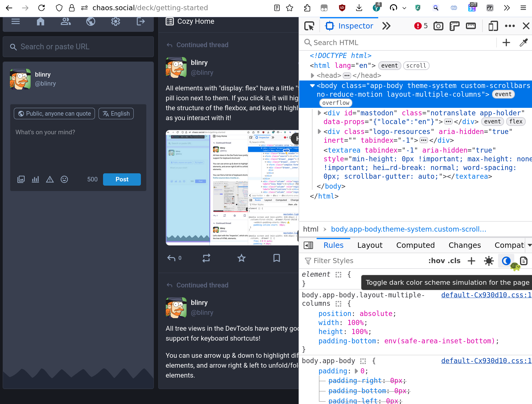Toggle responsive design mode in DevTools
This screenshot has width=532, height=404.
(493, 26)
